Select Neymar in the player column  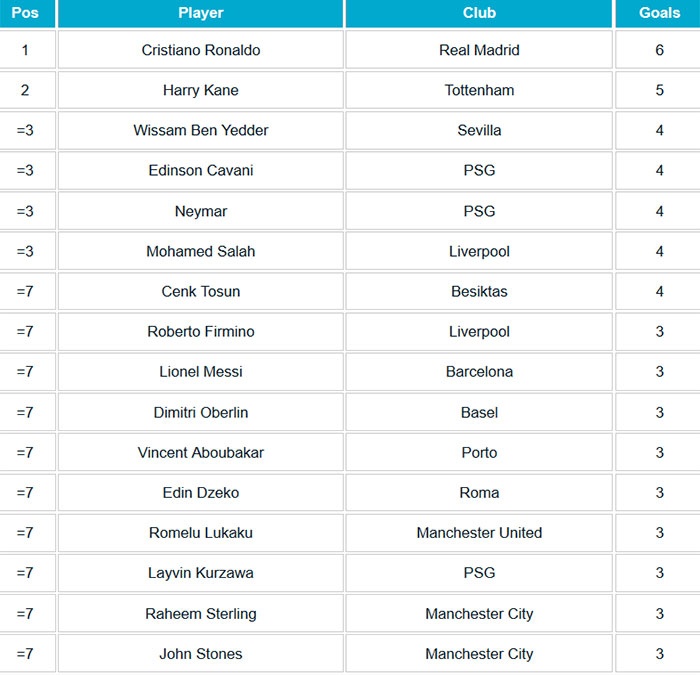click(x=201, y=211)
